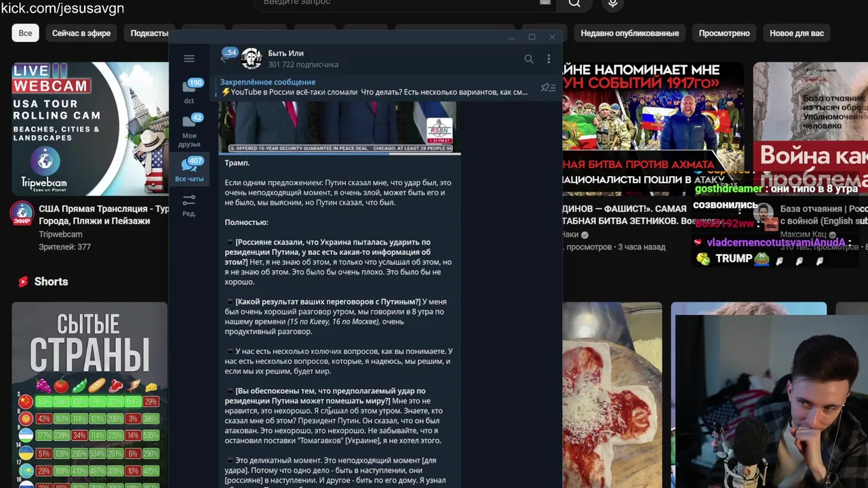Select the Все чаты folder
Image resolution: width=868 pixels, height=488 pixels.
click(189, 169)
